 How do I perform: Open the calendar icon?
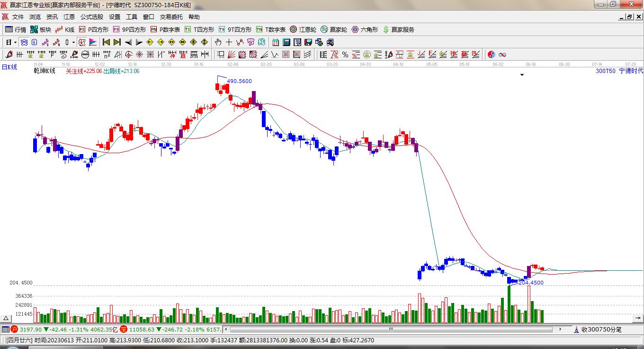coord(276,42)
